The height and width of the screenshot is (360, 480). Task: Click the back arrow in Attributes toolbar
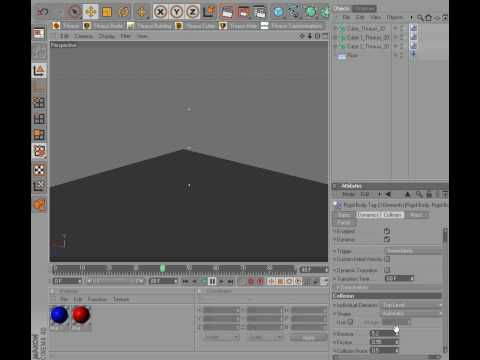388,194
